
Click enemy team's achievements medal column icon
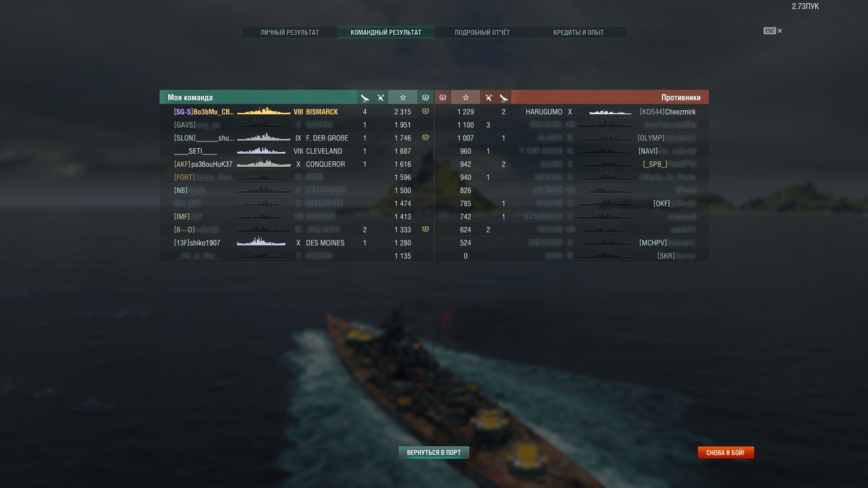[x=443, y=98]
